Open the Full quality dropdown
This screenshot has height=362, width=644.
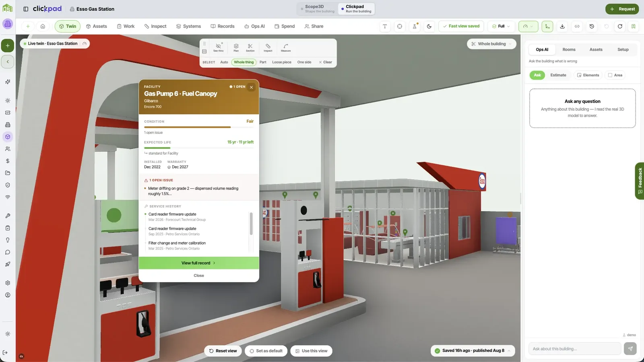[501, 26]
